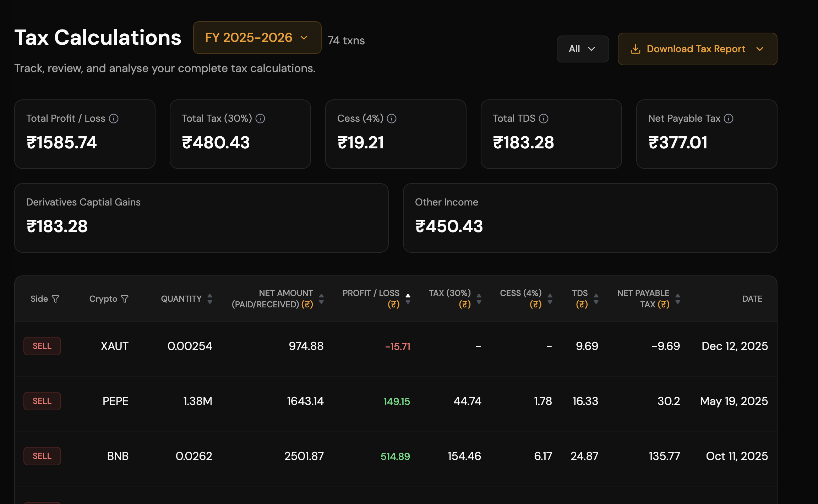Click Download Tax Report button
The image size is (818, 504).
[697, 49]
